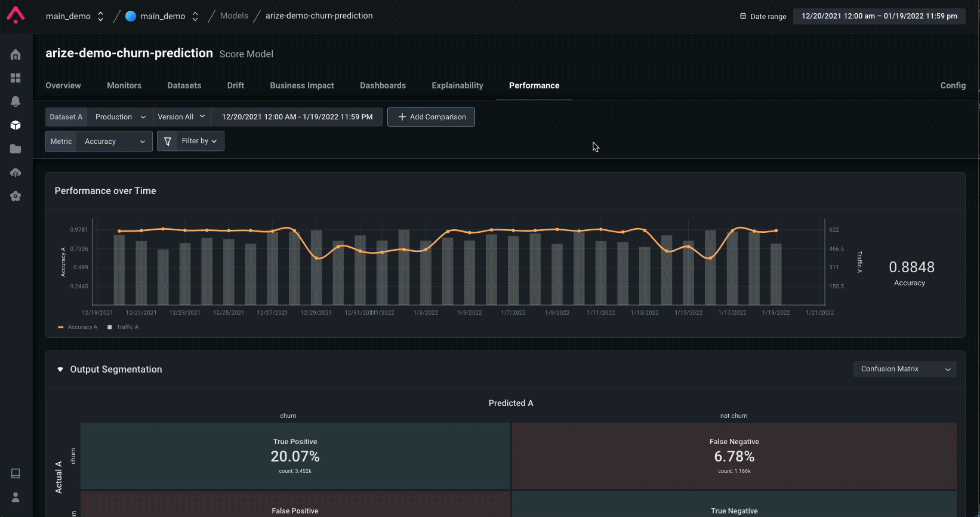Open the Confusion Matrix dropdown
This screenshot has width=980, height=517.
905,369
